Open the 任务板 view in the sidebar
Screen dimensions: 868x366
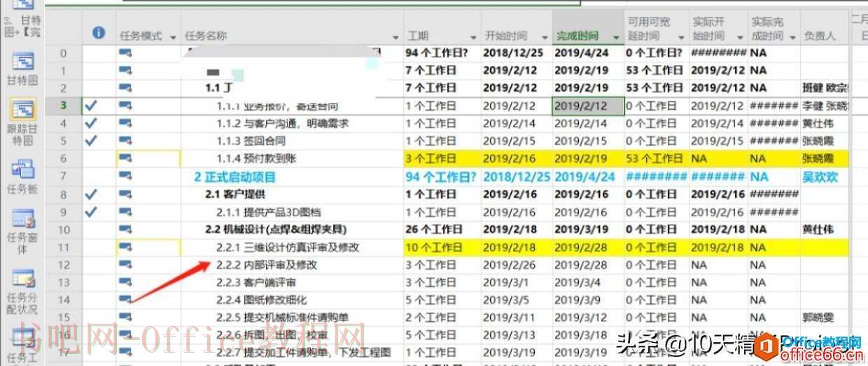coord(22,177)
